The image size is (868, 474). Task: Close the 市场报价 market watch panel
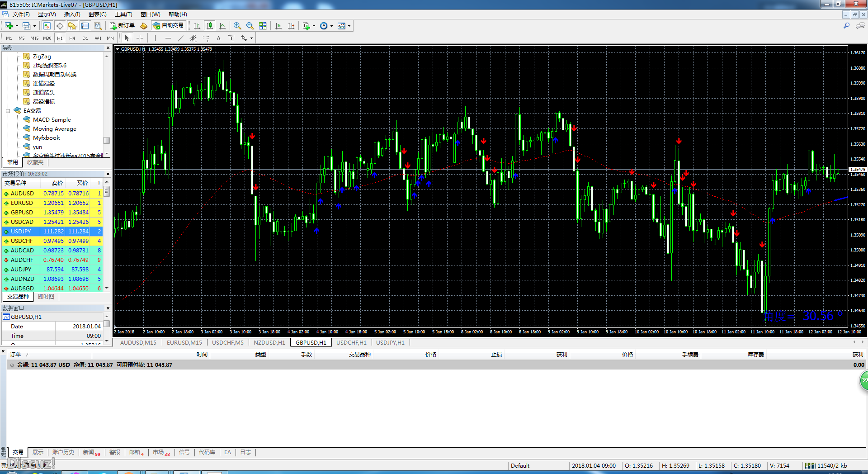(108, 174)
